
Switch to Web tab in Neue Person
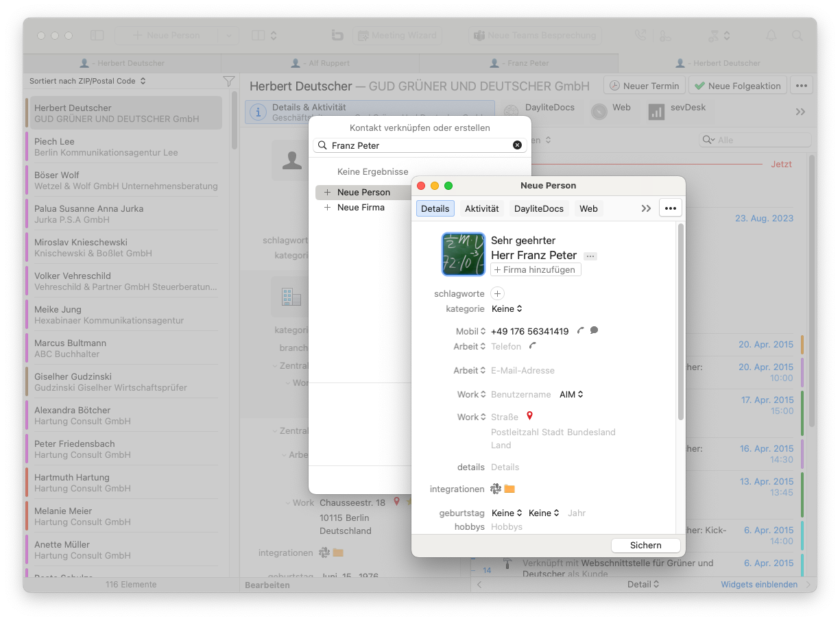point(589,208)
